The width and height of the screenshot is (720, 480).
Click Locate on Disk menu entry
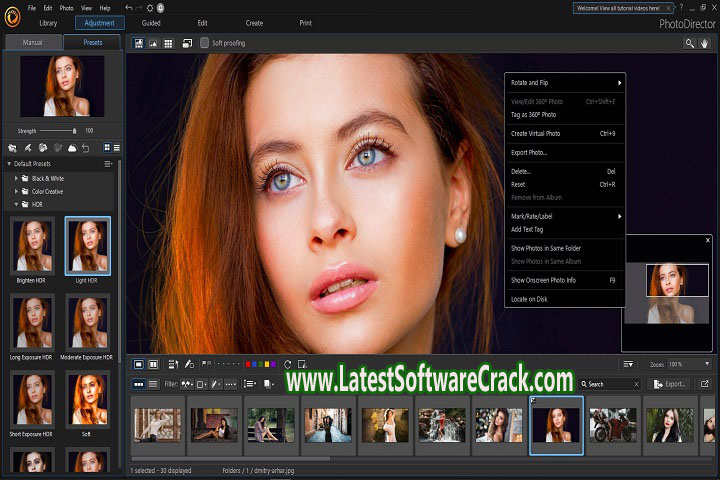(564, 299)
